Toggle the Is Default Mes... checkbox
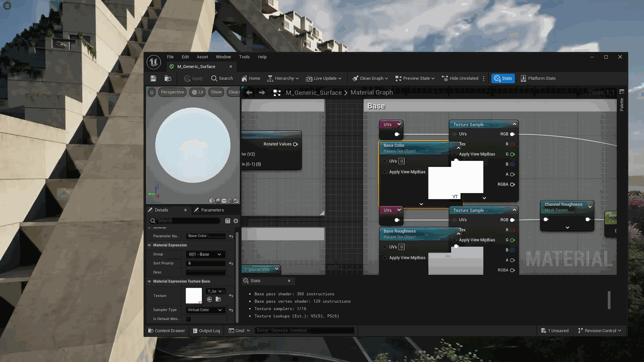The height and width of the screenshot is (362, 644). pos(188,319)
